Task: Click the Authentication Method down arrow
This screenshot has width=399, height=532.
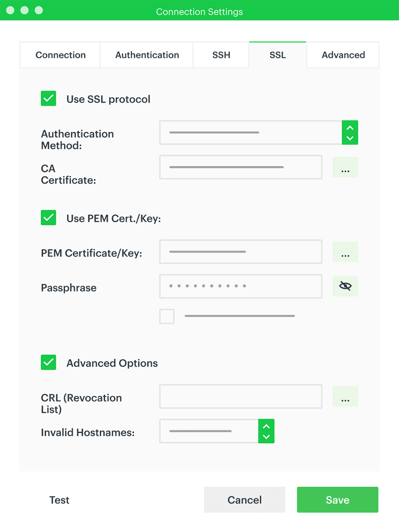Action: click(x=350, y=137)
